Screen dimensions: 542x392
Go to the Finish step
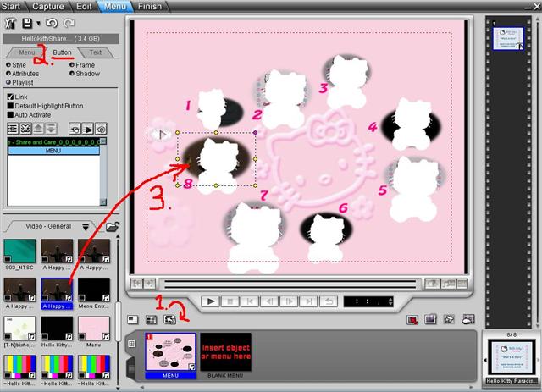coord(150,6)
